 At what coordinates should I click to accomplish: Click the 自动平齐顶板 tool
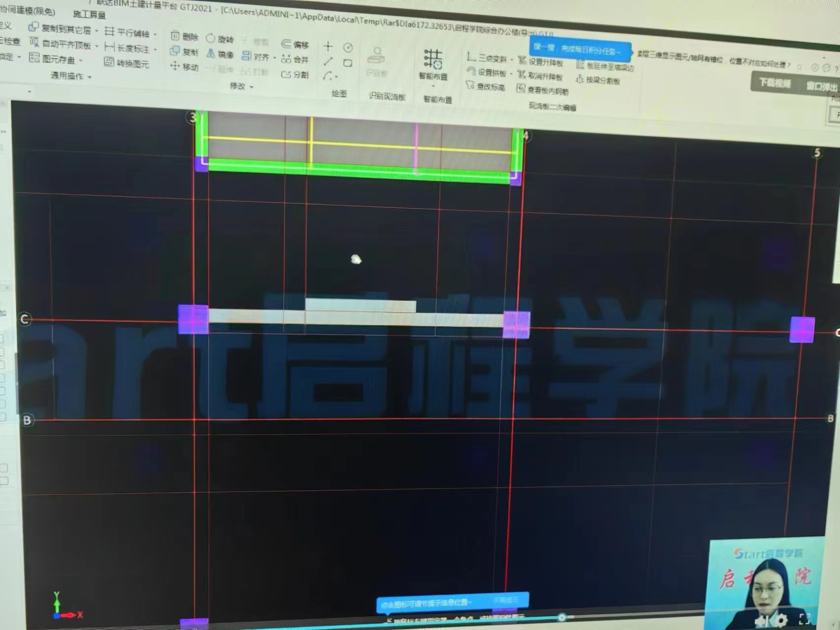coord(60,44)
